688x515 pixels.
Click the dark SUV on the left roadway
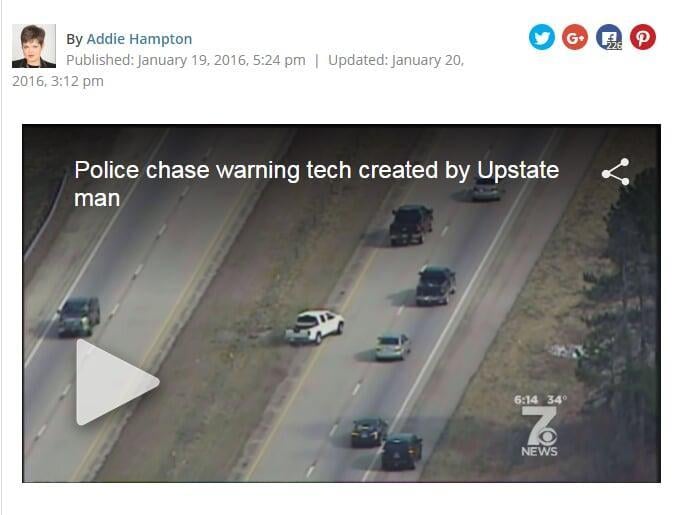[x=79, y=316]
